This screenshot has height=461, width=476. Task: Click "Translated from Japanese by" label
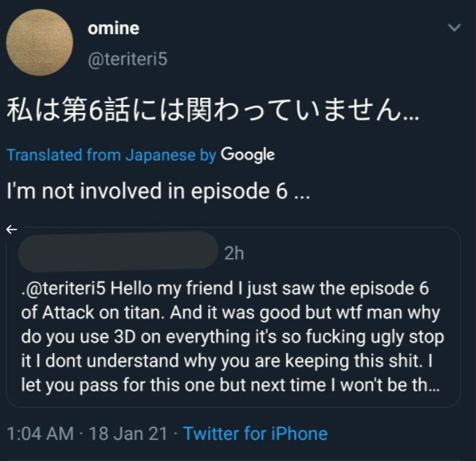pyautogui.click(x=111, y=155)
